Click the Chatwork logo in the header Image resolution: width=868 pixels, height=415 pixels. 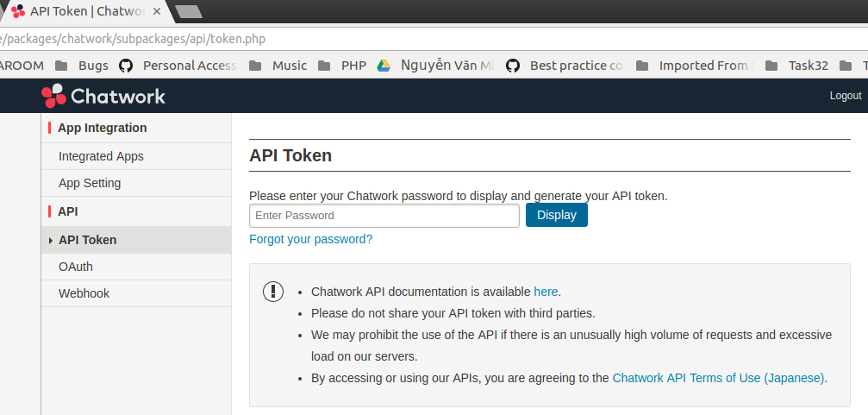click(x=103, y=96)
